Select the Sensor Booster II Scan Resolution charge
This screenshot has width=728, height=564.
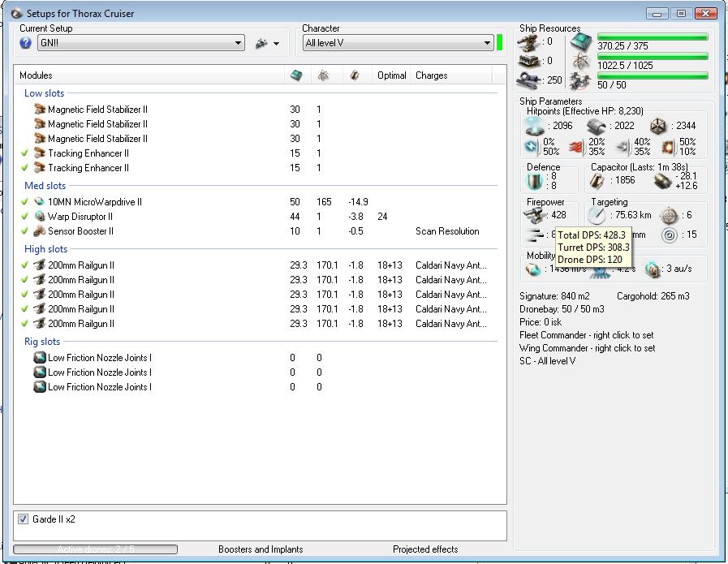pos(447,231)
